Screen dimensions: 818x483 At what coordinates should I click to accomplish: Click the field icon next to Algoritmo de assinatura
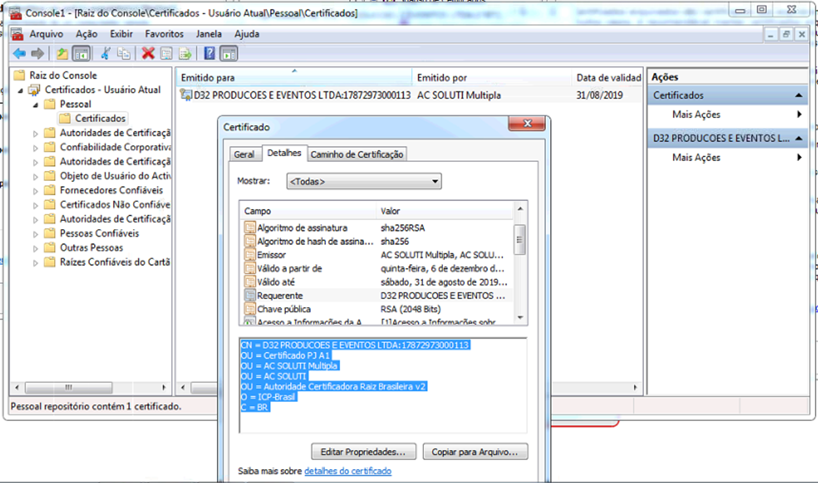[x=250, y=228]
